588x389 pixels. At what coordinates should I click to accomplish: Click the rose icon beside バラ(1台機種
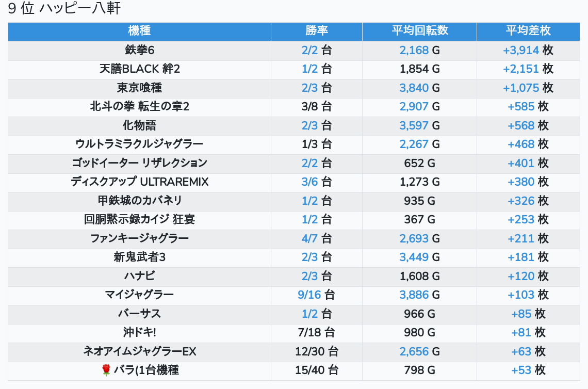click(x=106, y=370)
